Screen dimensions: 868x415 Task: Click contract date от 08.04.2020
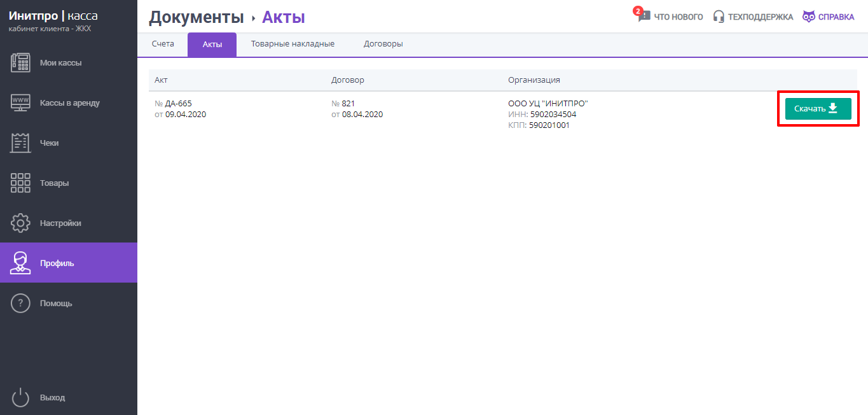tap(357, 114)
